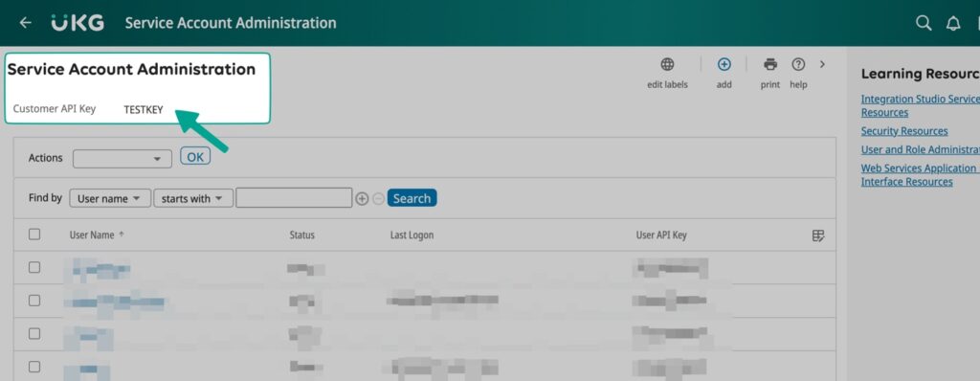
Task: Open the starts with operator dropdown
Action: tap(193, 198)
